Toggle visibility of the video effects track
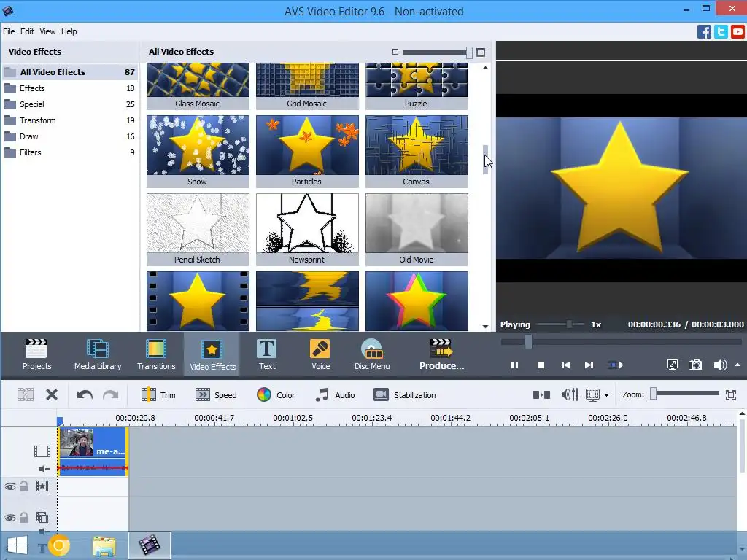 coord(10,486)
